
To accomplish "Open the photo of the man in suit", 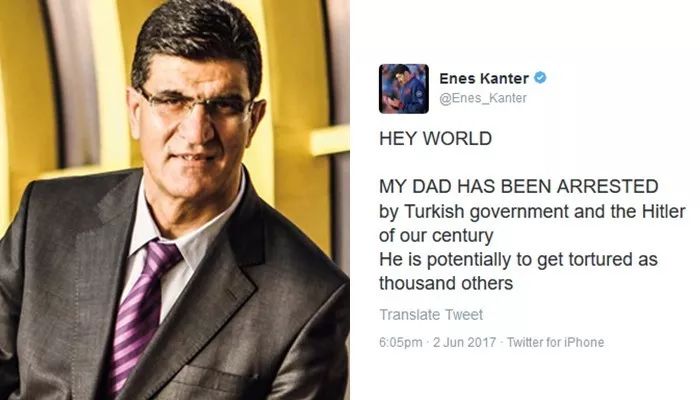I will tap(175, 200).
